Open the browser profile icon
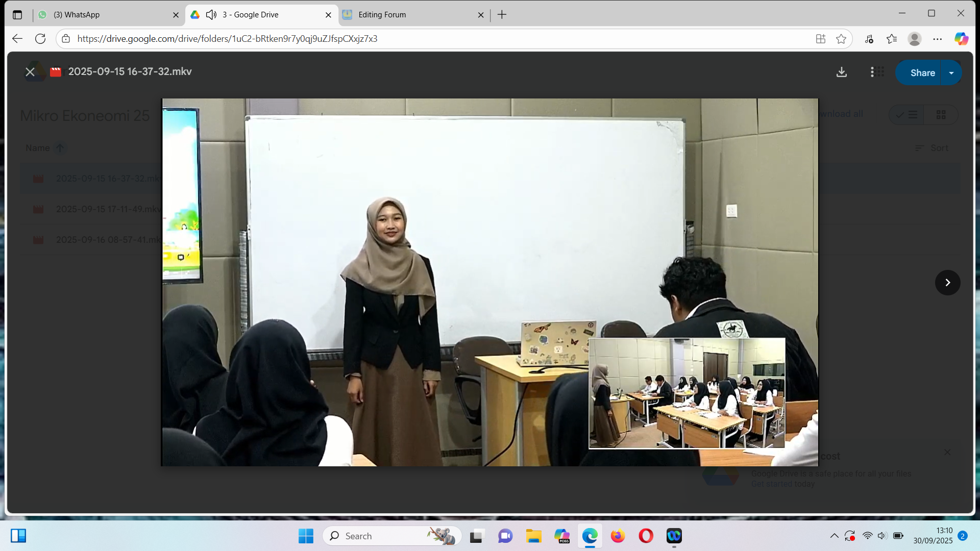980x551 pixels. [914, 39]
